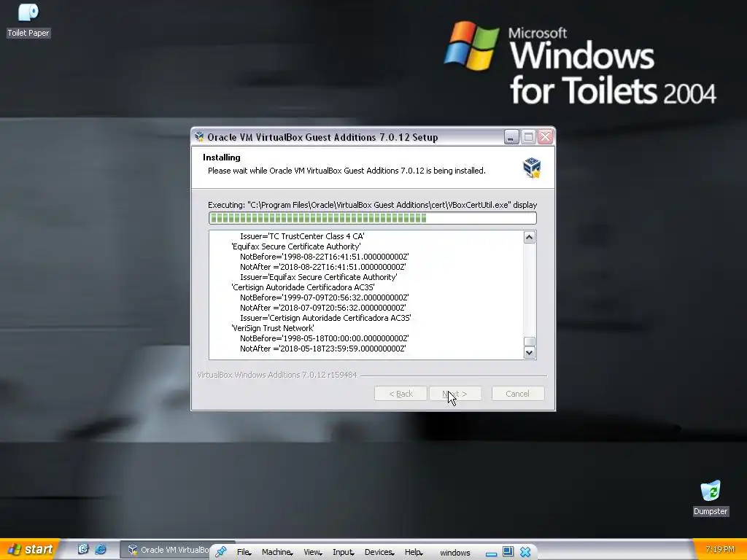The width and height of the screenshot is (747, 560).
Task: Open the View menu
Action: [312, 553]
